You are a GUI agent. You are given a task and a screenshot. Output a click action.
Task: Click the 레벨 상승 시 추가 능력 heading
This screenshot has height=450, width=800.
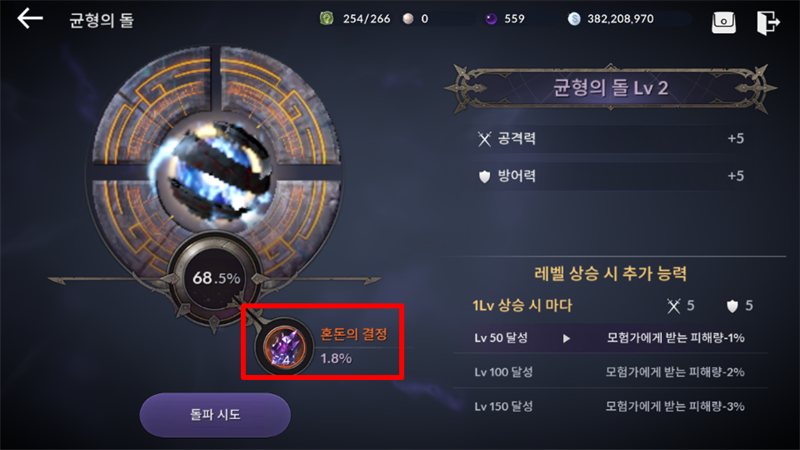(610, 274)
